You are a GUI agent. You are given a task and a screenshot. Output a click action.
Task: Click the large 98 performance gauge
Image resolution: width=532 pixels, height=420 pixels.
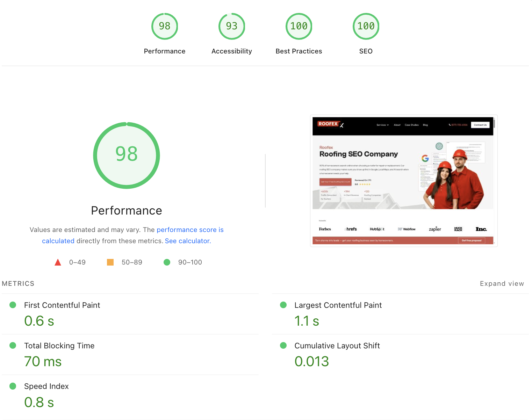(127, 155)
